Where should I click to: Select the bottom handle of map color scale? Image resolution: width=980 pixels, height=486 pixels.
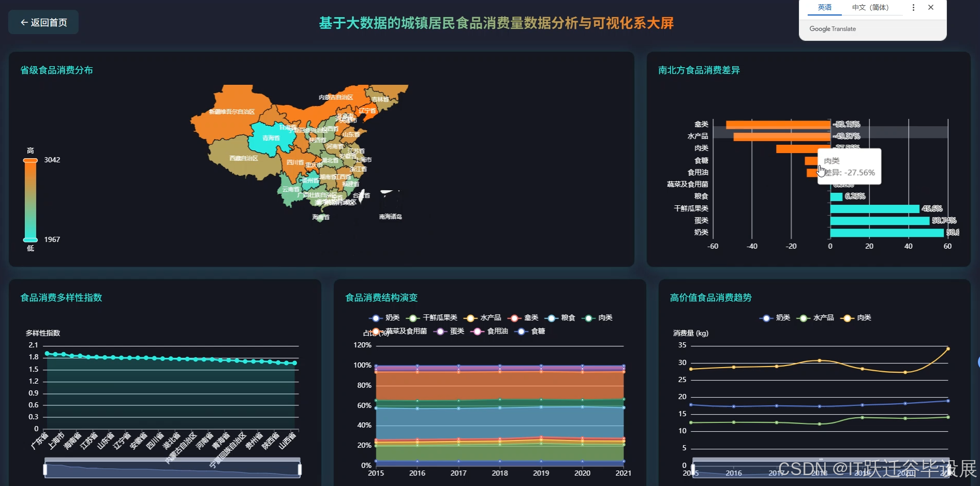click(31, 240)
